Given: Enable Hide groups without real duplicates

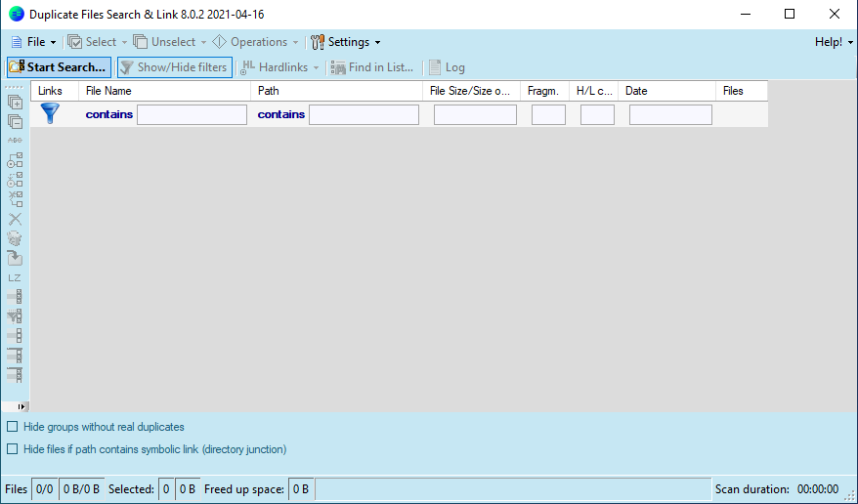Looking at the screenshot, I should (x=13, y=427).
